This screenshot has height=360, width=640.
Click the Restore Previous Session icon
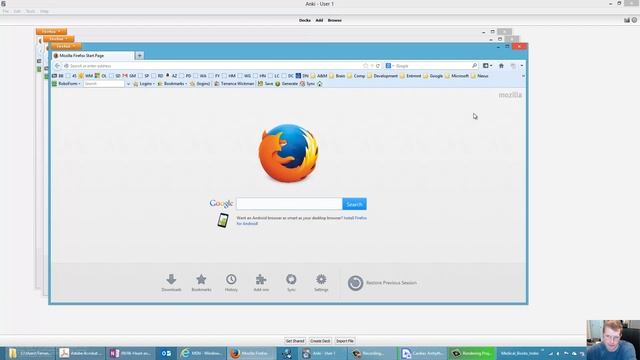(356, 283)
